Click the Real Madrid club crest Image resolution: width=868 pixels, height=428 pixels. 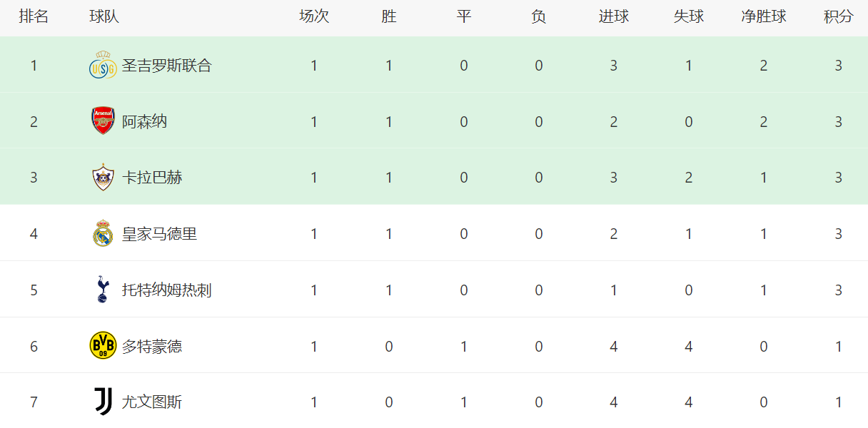click(x=103, y=234)
